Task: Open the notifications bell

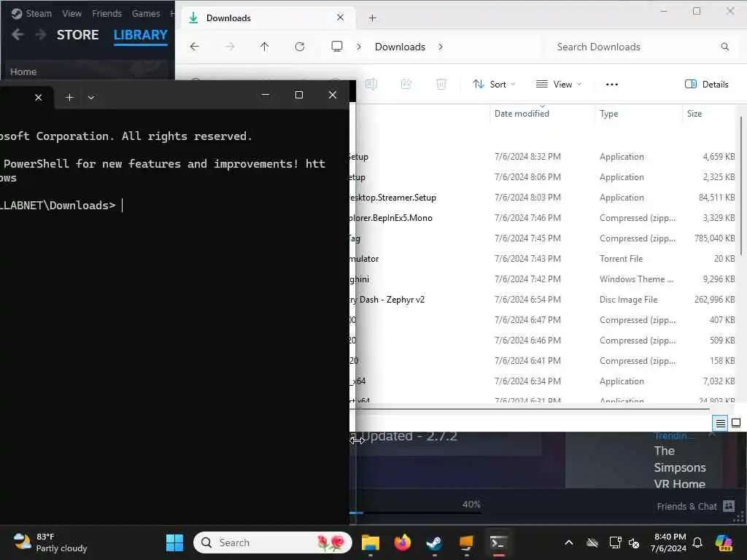Action: 697,542
